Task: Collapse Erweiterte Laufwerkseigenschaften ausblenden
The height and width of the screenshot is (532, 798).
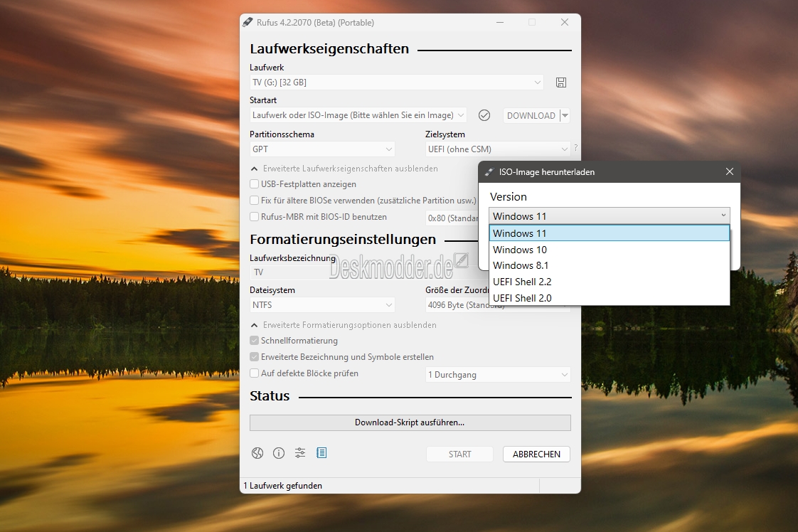Action: coord(254,169)
